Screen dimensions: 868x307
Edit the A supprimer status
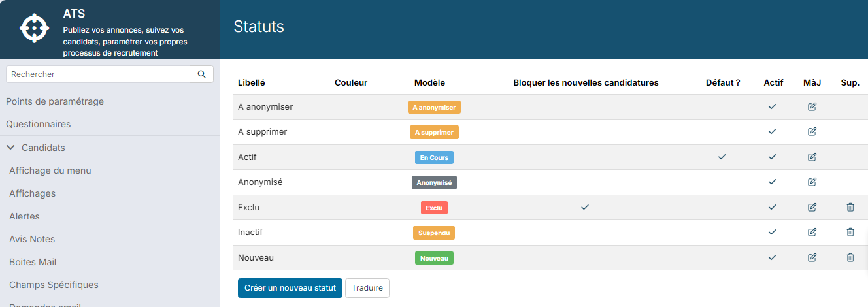(x=812, y=132)
